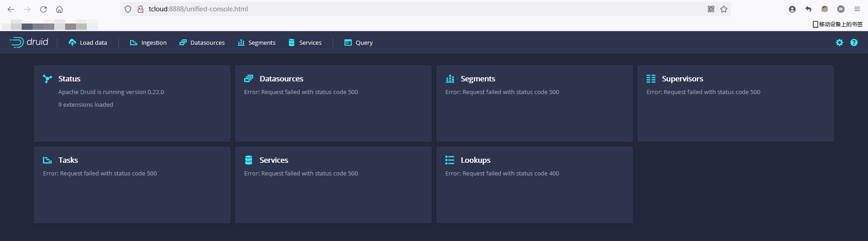Open the Tasks card title
This screenshot has height=241, width=868.
[x=68, y=160]
